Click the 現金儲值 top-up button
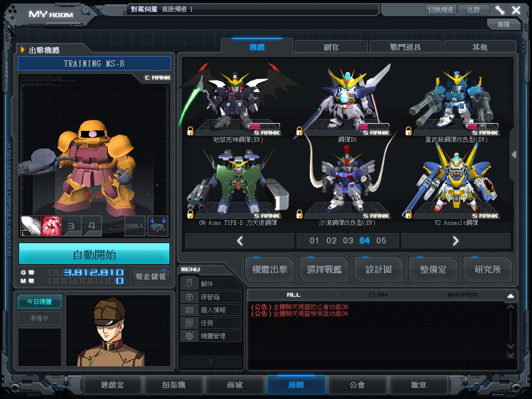The image size is (532, 399). 151,276
